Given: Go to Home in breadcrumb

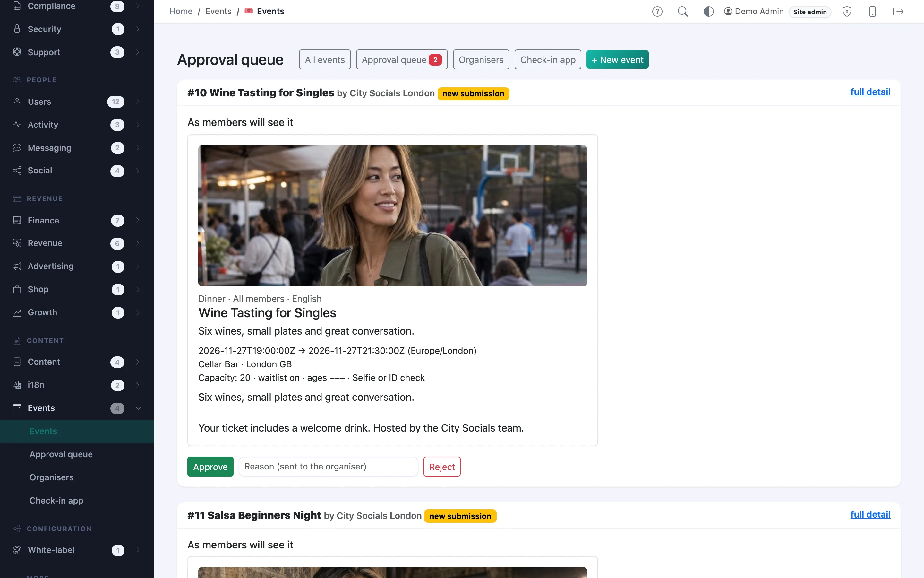Looking at the screenshot, I should [x=181, y=12].
